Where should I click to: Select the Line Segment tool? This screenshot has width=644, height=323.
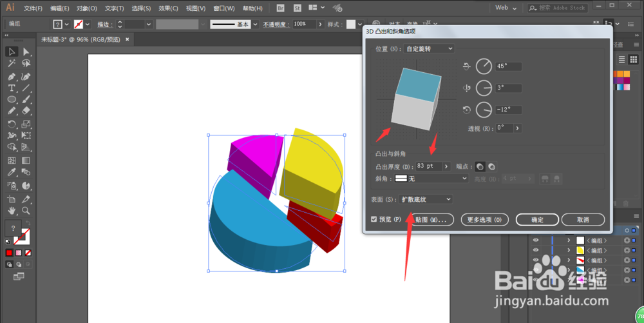point(26,88)
